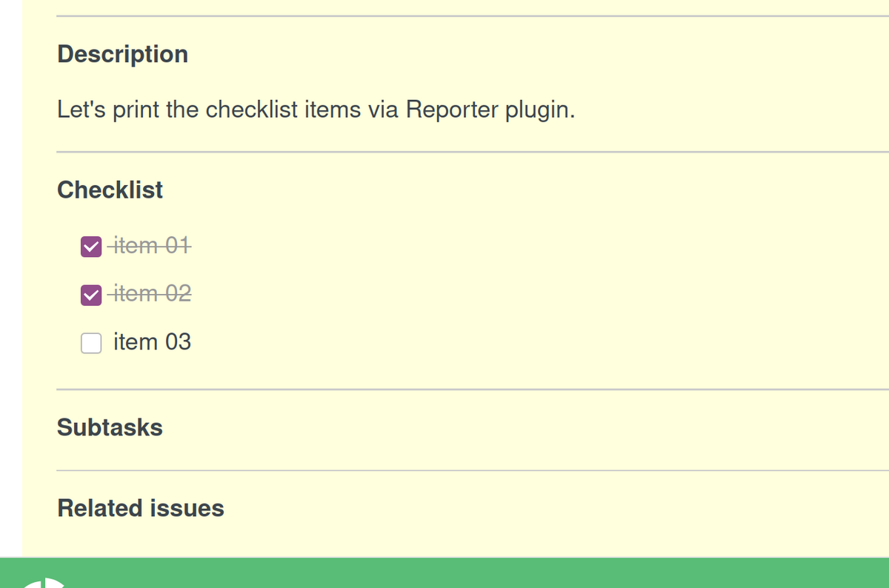This screenshot has height=588, width=889.
Task: Click the item 03 text label
Action: point(152,342)
